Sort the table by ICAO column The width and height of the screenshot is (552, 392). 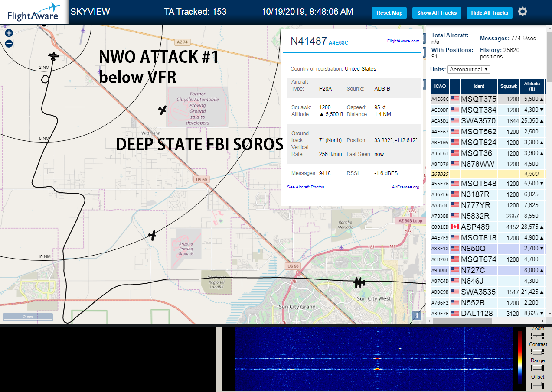tap(440, 86)
